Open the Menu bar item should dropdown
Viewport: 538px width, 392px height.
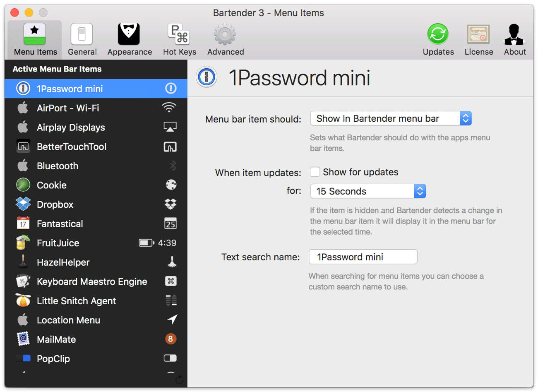[391, 118]
